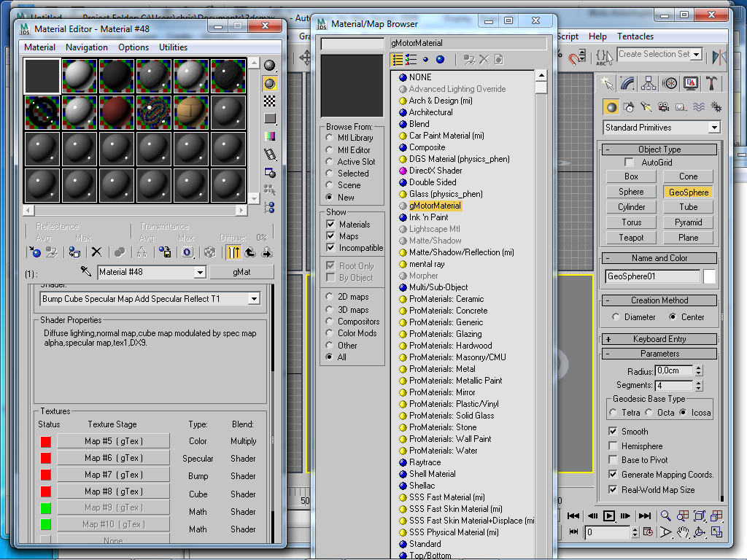Click the red status swatch for Map #6
The image size is (747, 560).
click(x=46, y=458)
